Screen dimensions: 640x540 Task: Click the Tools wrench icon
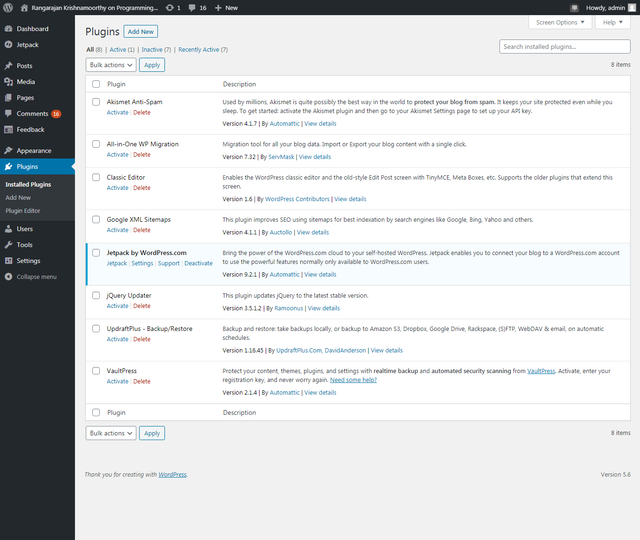[8, 245]
